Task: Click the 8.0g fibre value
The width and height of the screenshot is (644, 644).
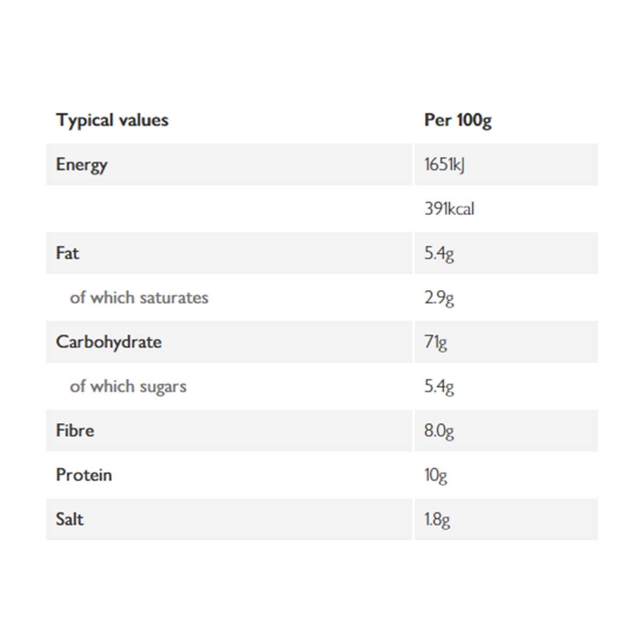Action: coord(439,431)
